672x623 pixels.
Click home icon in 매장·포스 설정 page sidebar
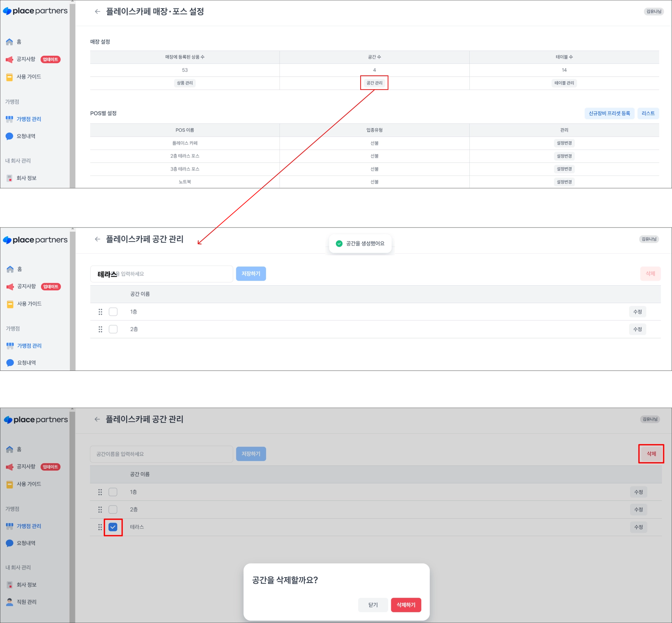[x=10, y=42]
